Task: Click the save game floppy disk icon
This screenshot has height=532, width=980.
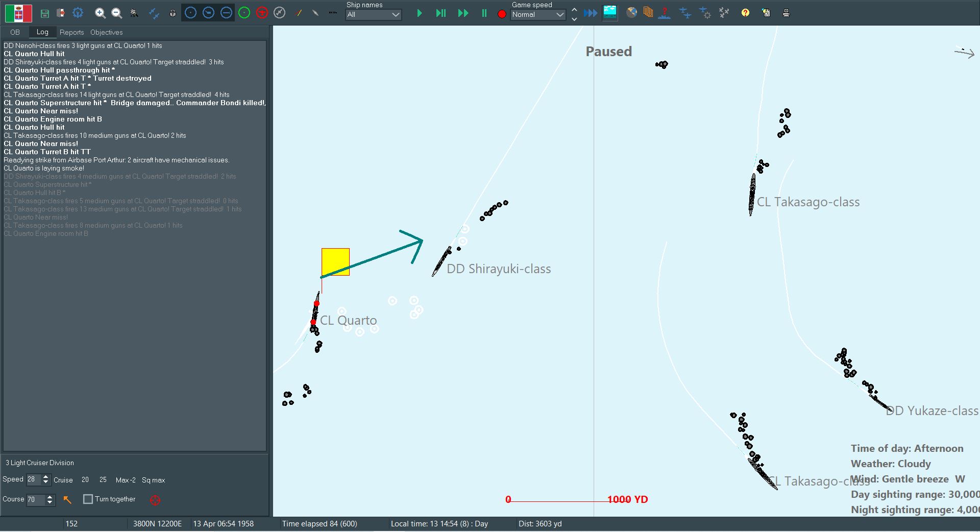Action: (45, 13)
